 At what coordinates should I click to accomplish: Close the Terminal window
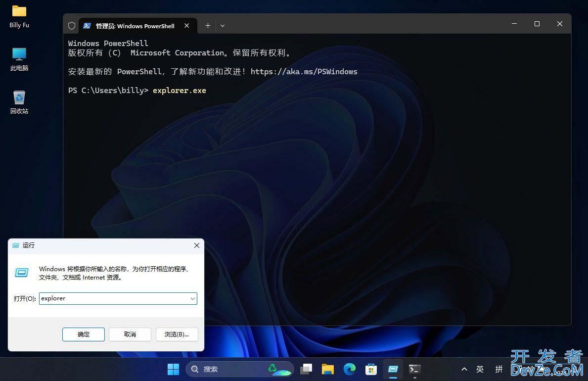tap(559, 24)
